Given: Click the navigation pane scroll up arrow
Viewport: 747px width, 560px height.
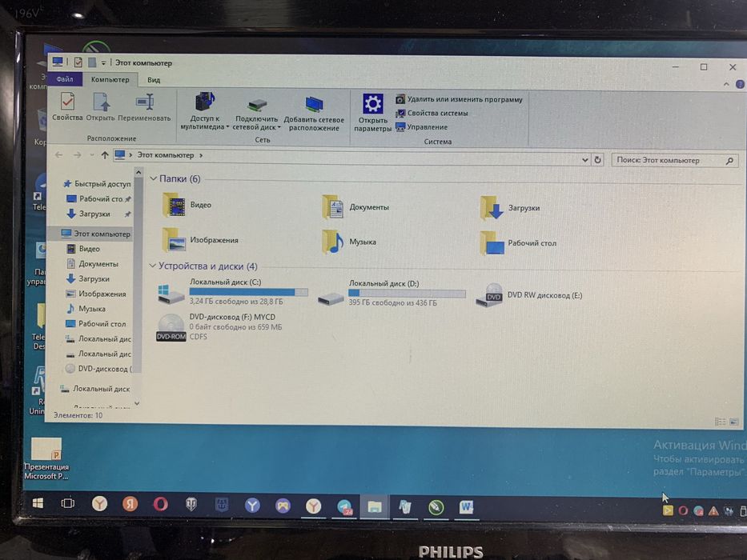Looking at the screenshot, I should (x=139, y=172).
